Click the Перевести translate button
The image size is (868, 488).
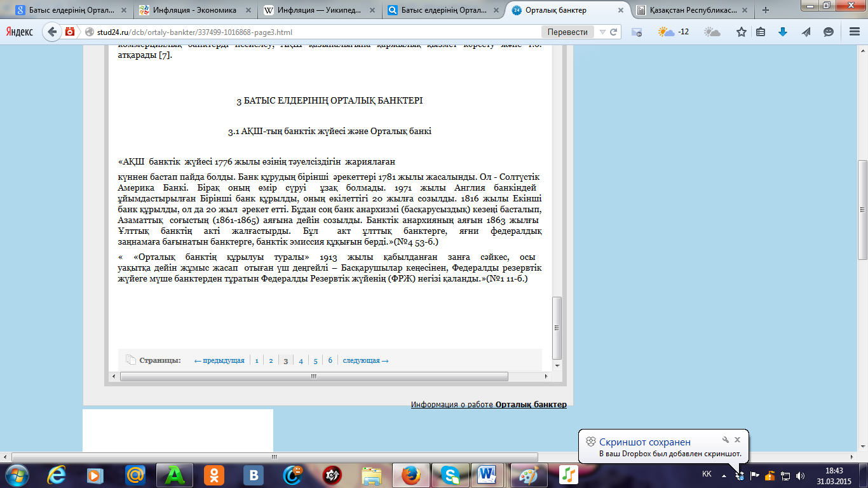(x=567, y=32)
